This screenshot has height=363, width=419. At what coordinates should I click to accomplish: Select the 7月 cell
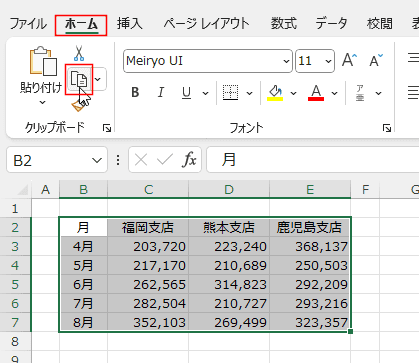[83, 303]
